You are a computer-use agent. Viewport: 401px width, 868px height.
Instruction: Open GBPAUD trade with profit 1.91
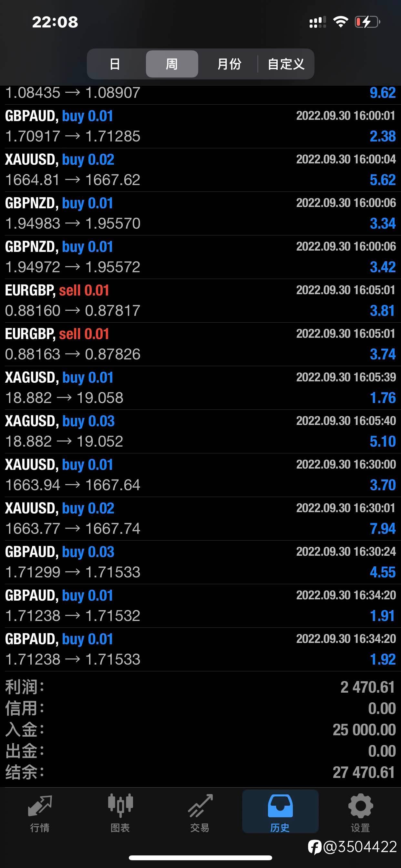tap(200, 606)
